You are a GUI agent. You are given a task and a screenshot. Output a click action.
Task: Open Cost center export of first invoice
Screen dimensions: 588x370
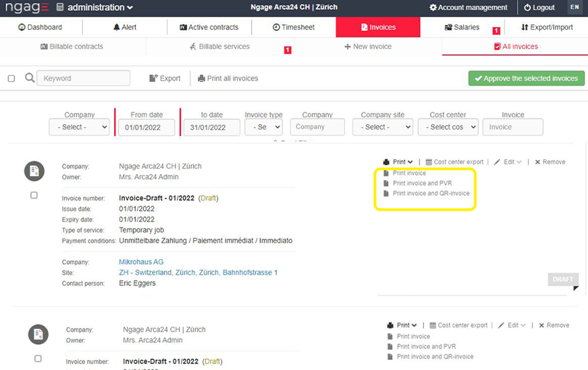coord(454,162)
